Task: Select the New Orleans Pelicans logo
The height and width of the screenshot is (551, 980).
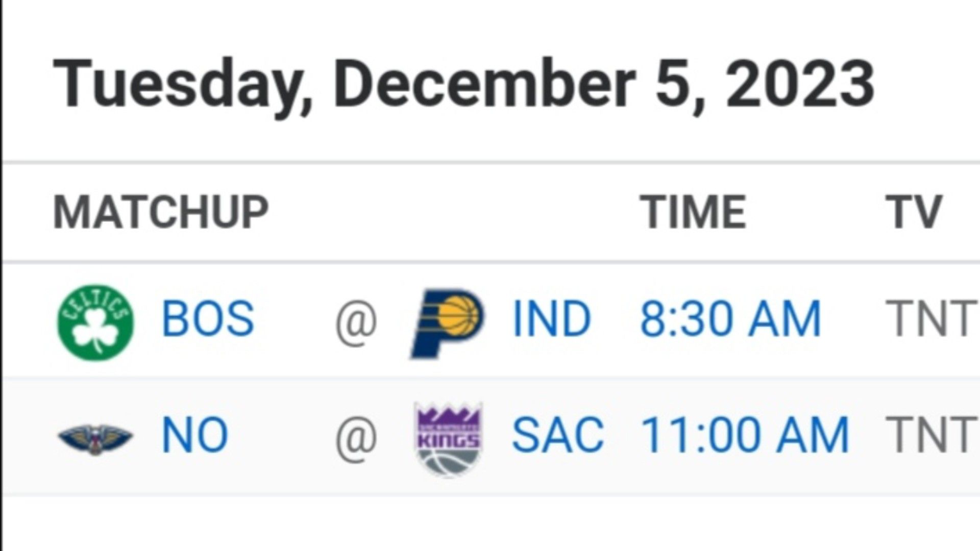Action: [x=95, y=439]
